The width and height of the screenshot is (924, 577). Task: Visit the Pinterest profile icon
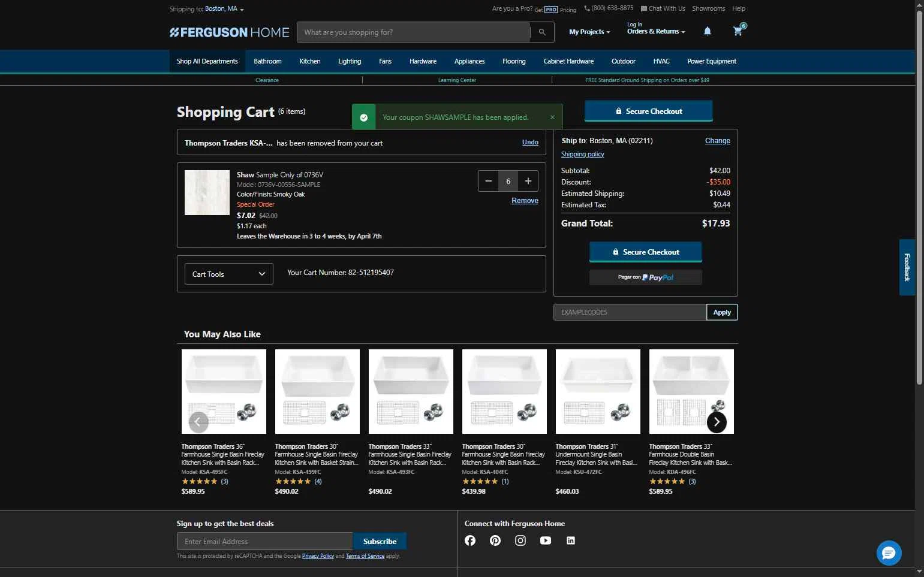pyautogui.click(x=495, y=540)
